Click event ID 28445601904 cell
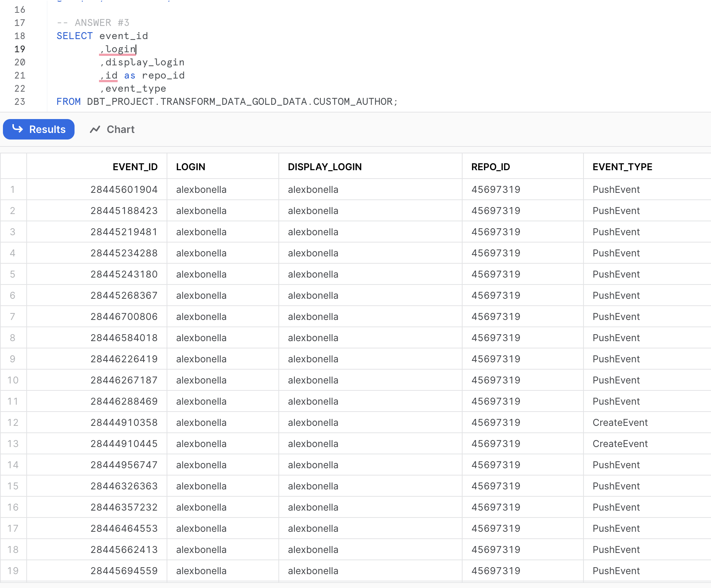The width and height of the screenshot is (711, 588). [124, 190]
